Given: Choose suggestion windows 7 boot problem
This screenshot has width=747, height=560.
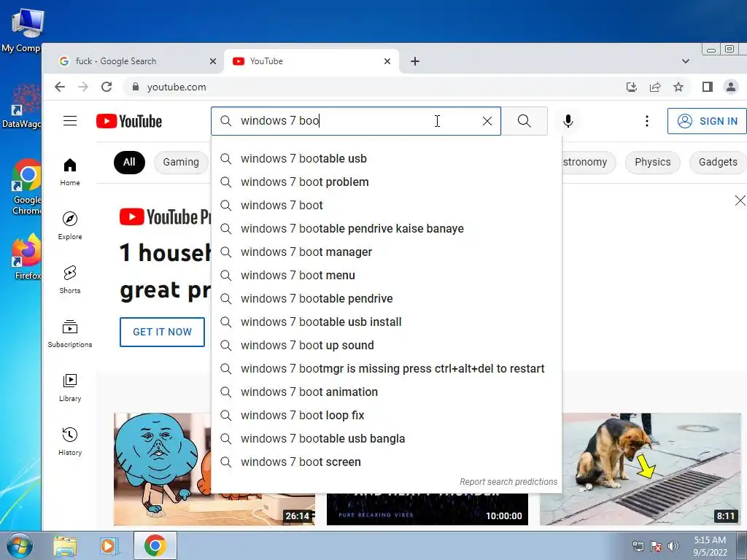Looking at the screenshot, I should [x=387, y=182].
